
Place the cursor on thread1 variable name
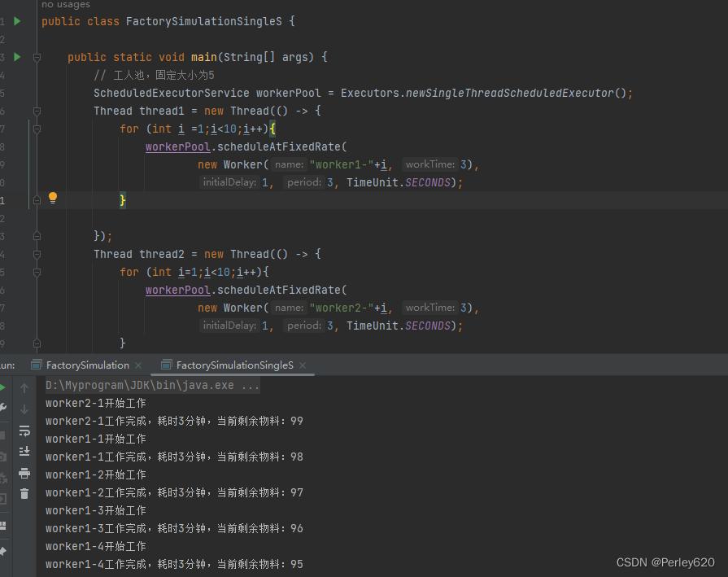(162, 111)
